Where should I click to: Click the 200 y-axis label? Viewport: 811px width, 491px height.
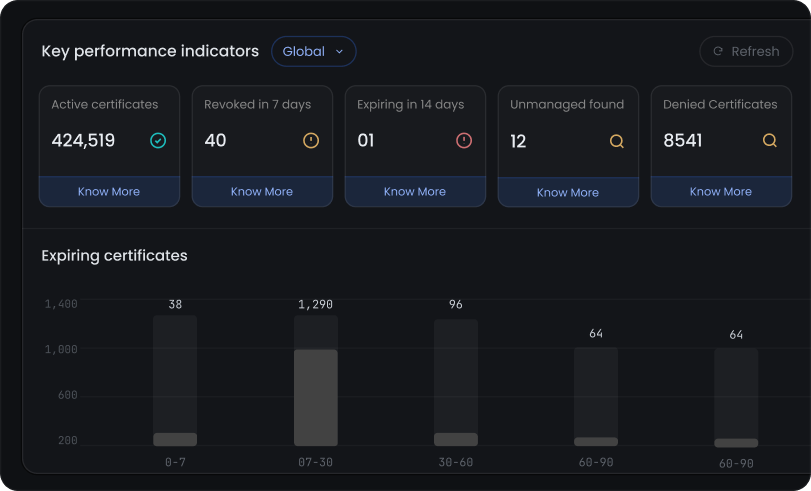68,440
